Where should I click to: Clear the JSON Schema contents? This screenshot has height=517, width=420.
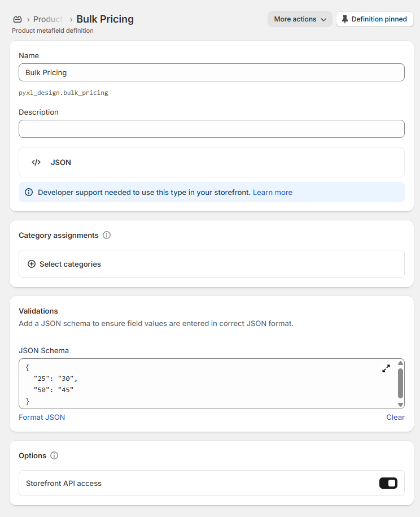coord(395,417)
